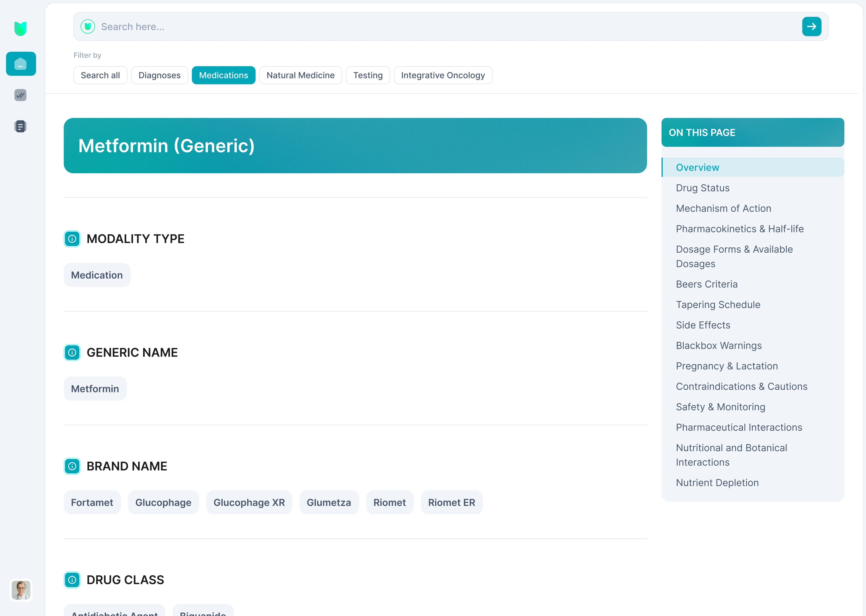Click the Filter by label
The width and height of the screenshot is (866, 616).
pos(87,55)
